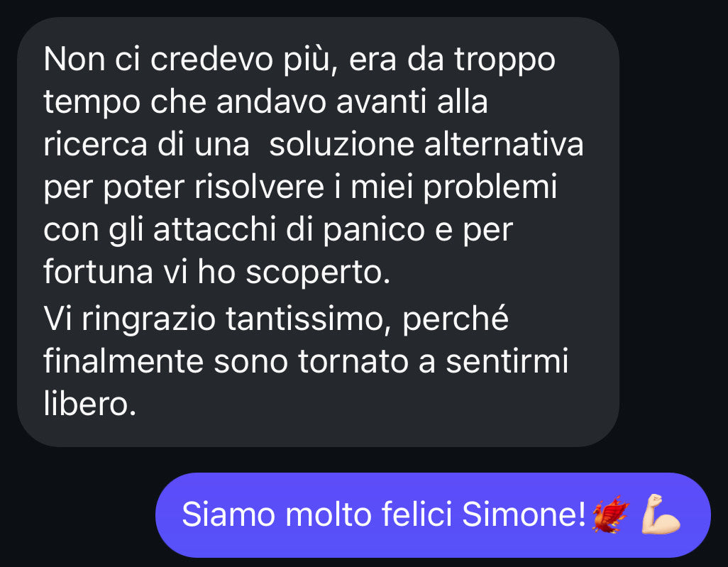Click the word 'libero.' at message end

[89, 402]
